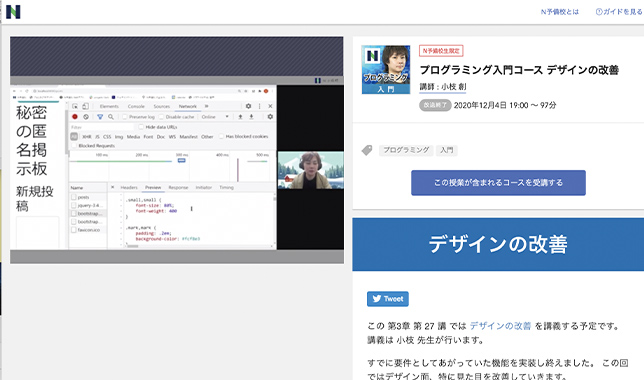
Task: Filter requests by Img type
Action: click(x=119, y=136)
